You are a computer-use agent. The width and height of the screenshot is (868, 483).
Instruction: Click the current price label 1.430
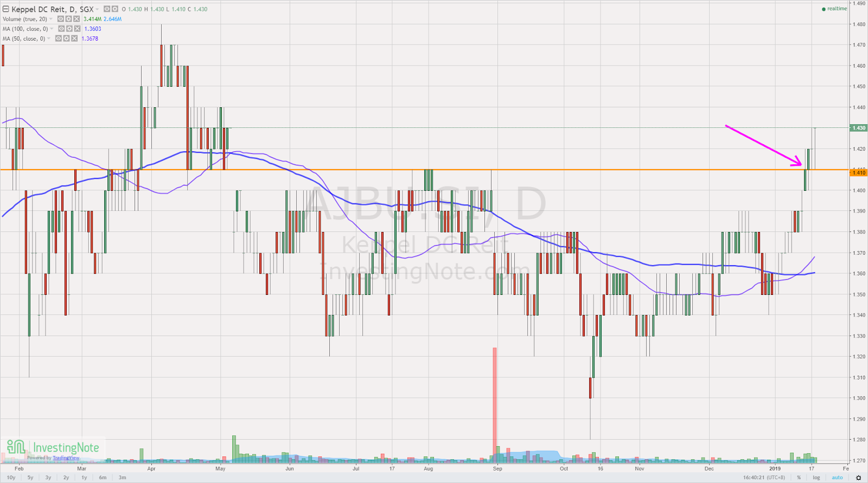[x=859, y=128]
